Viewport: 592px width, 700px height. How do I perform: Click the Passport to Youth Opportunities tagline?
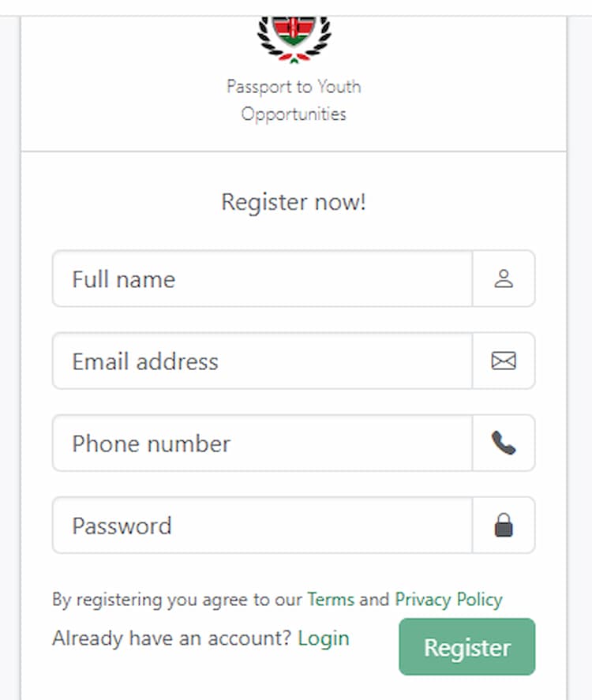point(292,99)
